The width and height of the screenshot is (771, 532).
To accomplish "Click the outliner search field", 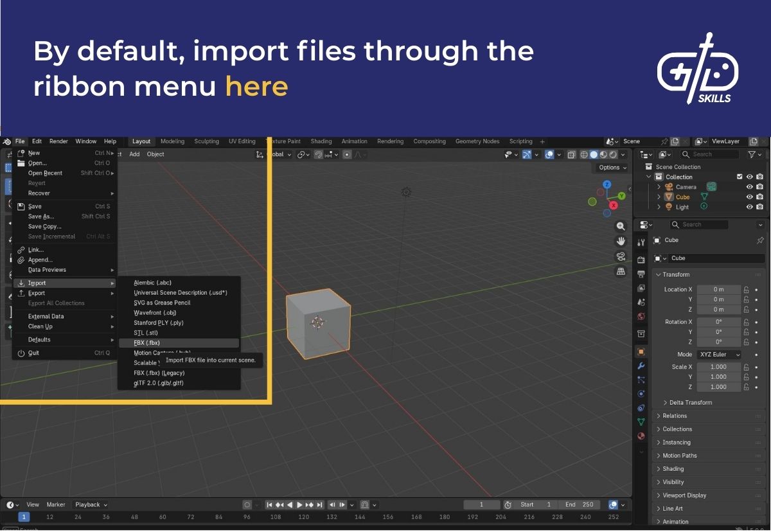I will [710, 154].
